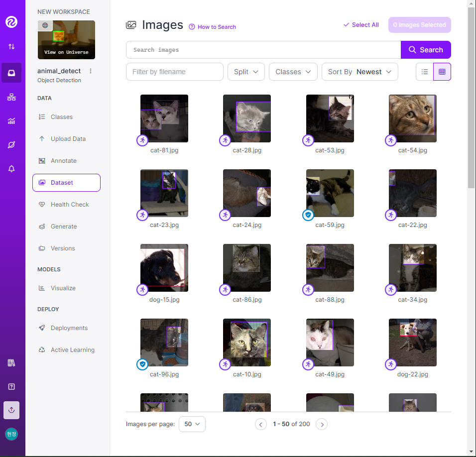
Task: Switch to list view layout
Action: [425, 72]
